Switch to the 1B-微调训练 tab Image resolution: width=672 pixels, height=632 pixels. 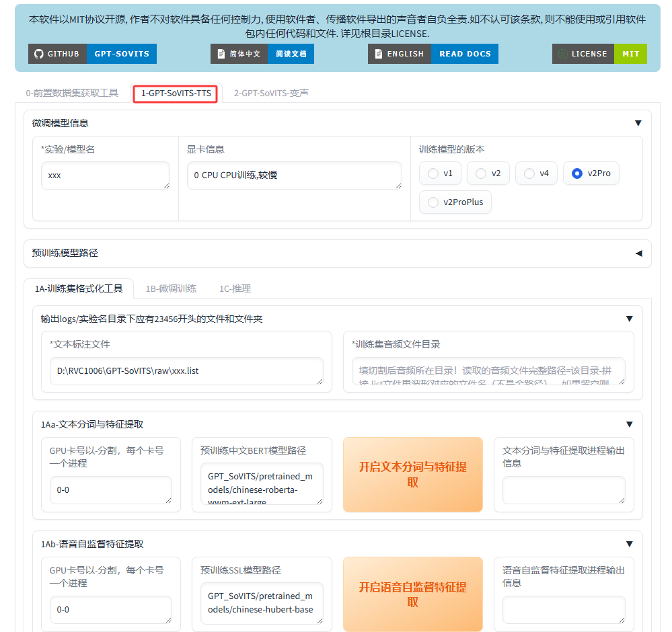tap(171, 288)
